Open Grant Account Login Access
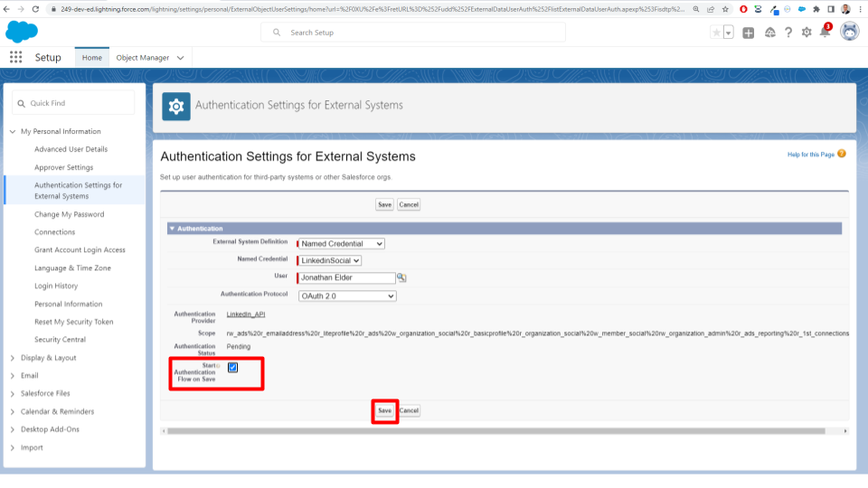 [x=80, y=250]
